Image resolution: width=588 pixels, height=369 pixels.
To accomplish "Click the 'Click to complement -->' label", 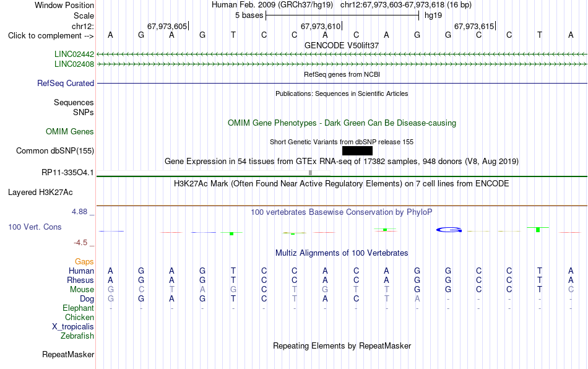I will [51, 36].
